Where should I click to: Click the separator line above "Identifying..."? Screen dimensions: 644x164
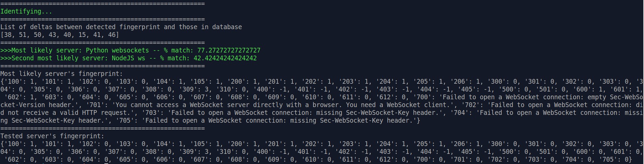(x=102, y=4)
